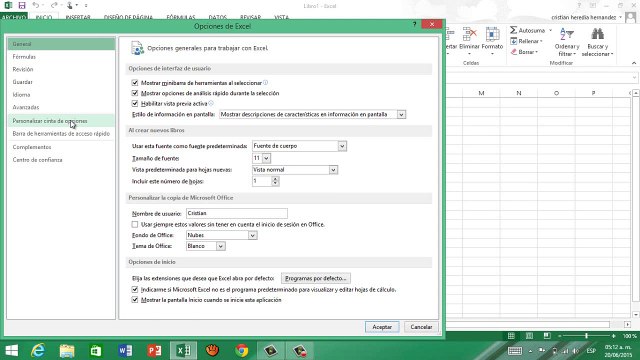Click zoom out minus button in status bar
The image size is (640, 360).
pyautogui.click(x=560, y=336)
